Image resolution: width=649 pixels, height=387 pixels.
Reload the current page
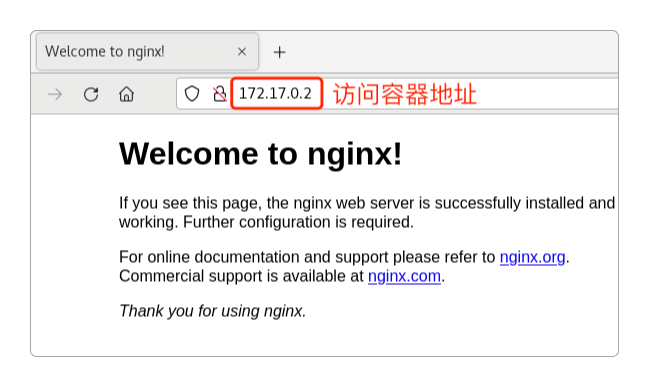coord(91,94)
